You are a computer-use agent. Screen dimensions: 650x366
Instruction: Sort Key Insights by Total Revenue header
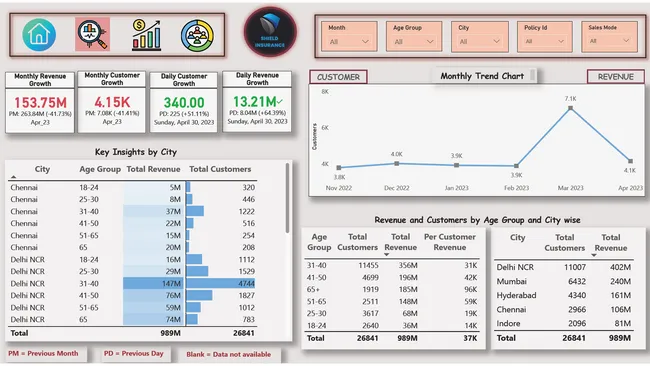[153, 169]
